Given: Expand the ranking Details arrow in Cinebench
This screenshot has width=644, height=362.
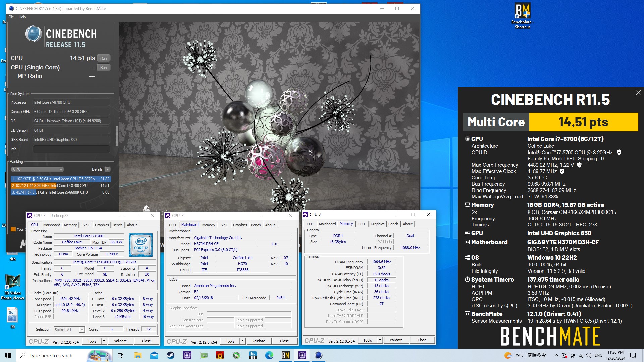Looking at the screenshot, I should click(107, 169).
